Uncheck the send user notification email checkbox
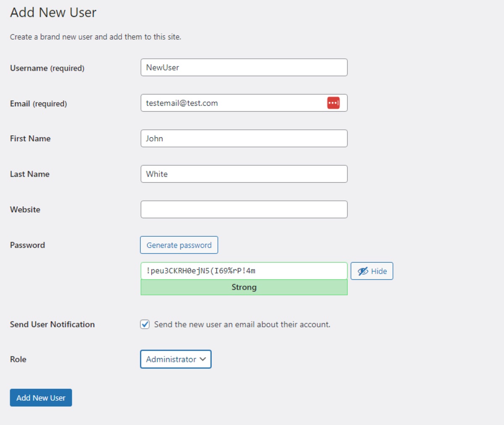Image resolution: width=504 pixels, height=425 pixels. (144, 324)
